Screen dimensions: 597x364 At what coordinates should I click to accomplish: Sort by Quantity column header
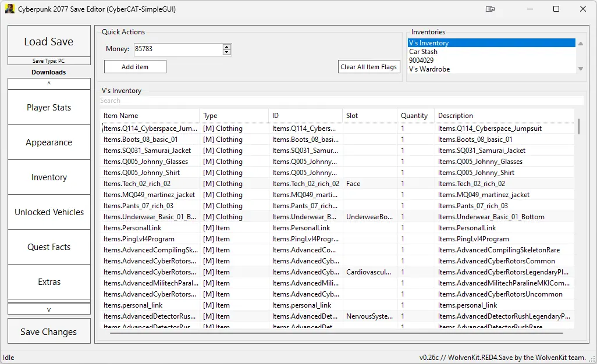coord(415,116)
